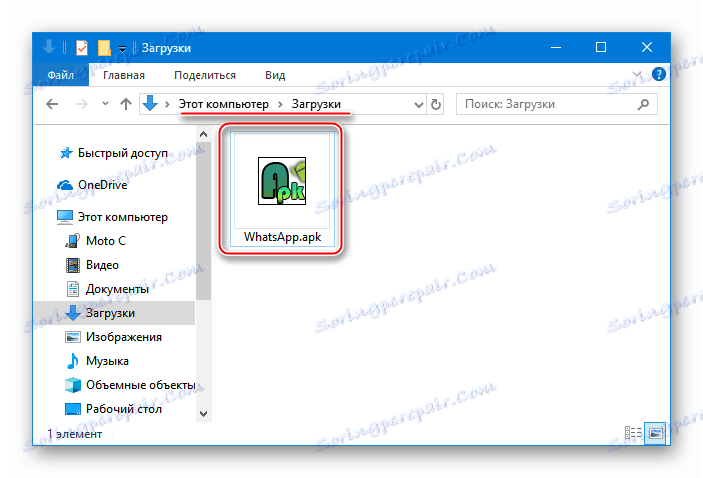Click the New folder quick access icon
Viewport: 703px width, 478px height.
click(x=104, y=48)
